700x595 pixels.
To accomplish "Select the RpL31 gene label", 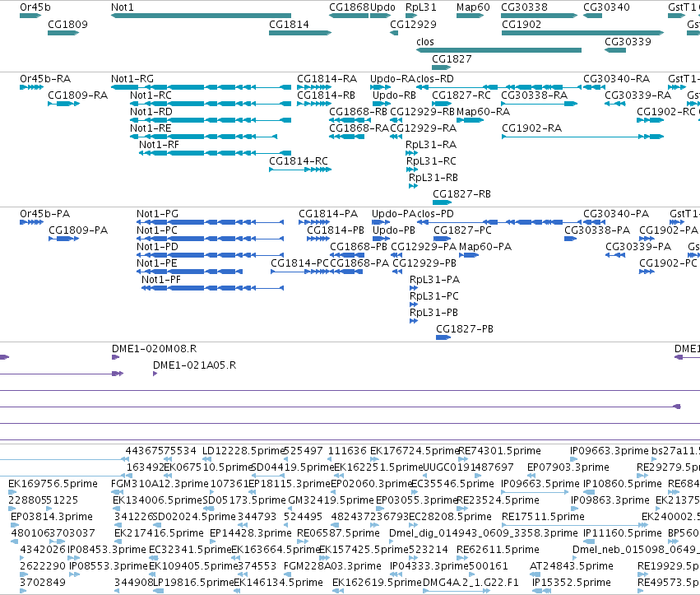I will (x=421, y=7).
